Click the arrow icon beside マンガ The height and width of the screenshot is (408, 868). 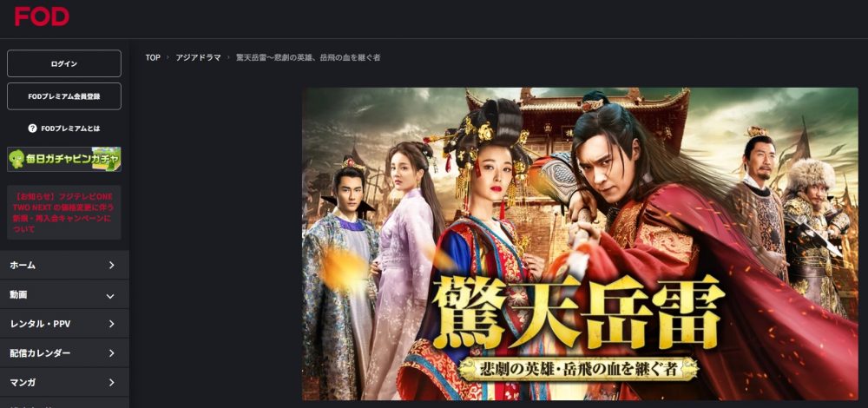click(111, 383)
